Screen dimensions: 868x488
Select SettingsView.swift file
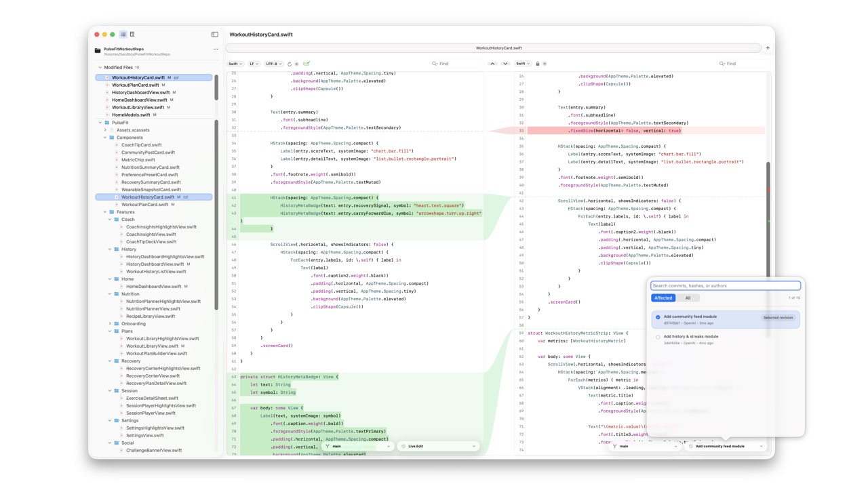click(145, 436)
